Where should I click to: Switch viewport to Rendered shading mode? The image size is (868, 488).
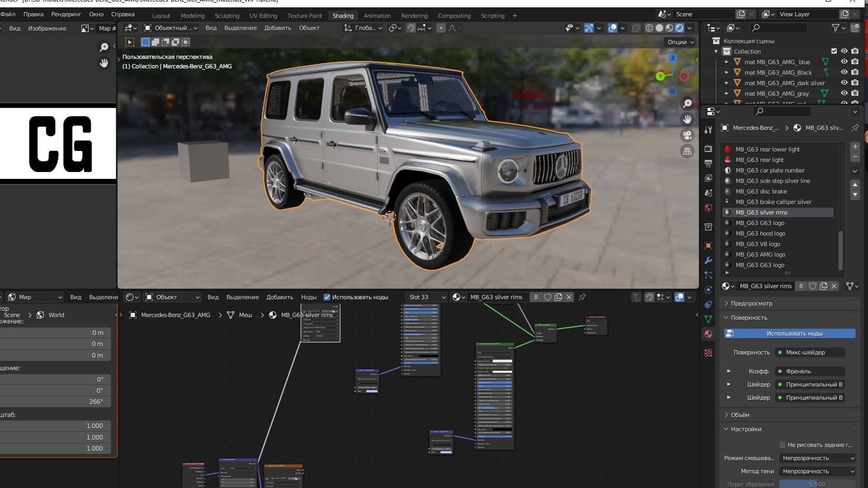679,28
